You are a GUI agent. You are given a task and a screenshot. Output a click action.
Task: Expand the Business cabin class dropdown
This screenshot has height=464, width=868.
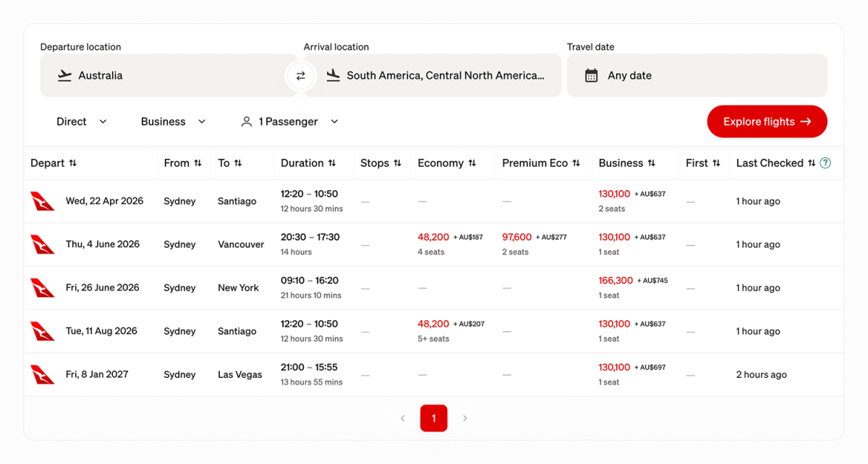pyautogui.click(x=173, y=121)
